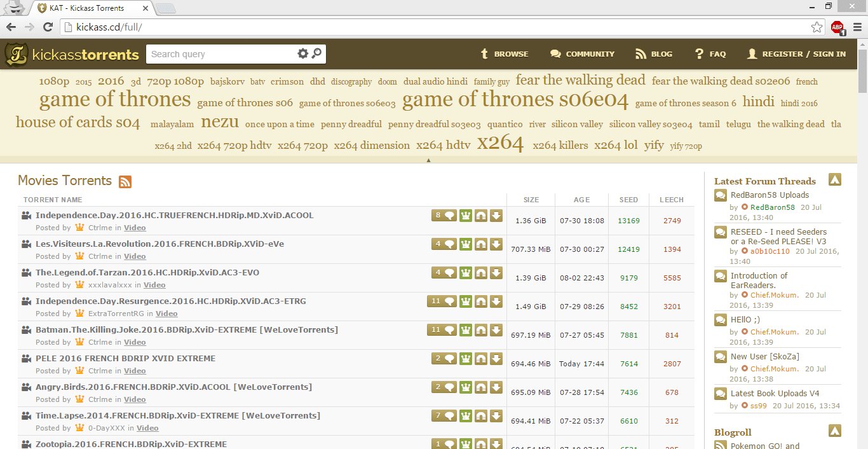Open comments for Independence.Day.2016 TRUEFRENCH torrent

(444, 215)
